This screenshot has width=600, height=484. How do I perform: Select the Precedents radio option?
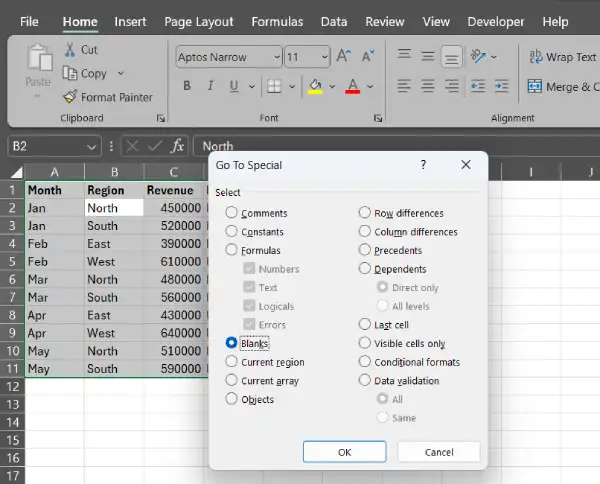[364, 250]
